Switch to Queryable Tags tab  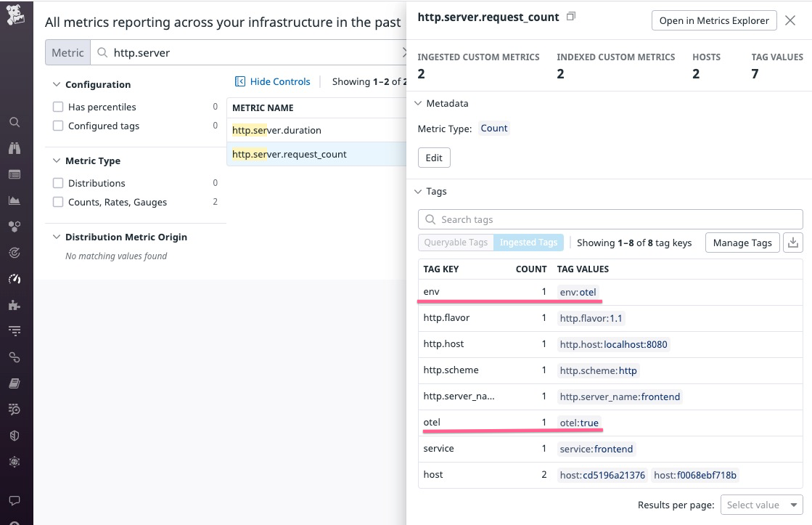point(456,243)
